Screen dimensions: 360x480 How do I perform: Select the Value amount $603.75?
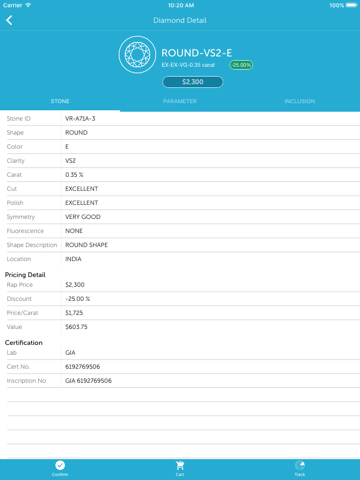(76, 327)
